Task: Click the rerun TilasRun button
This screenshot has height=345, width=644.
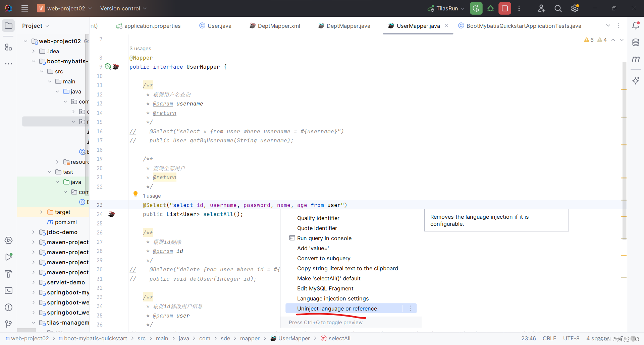Action: (476, 8)
